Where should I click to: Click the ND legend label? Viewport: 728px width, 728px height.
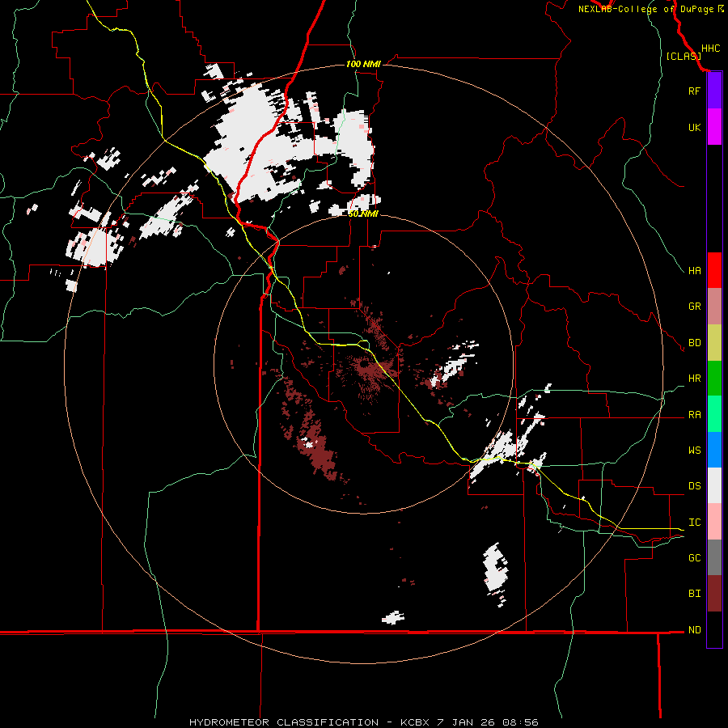coord(694,630)
